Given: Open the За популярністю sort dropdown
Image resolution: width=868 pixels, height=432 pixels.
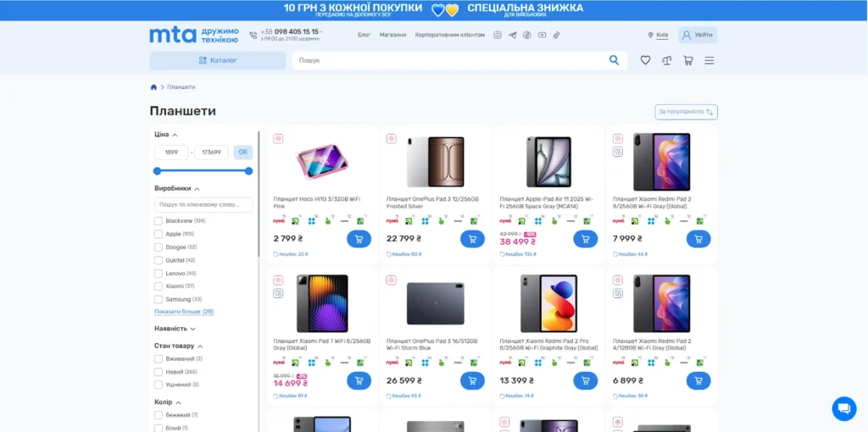Looking at the screenshot, I should (x=686, y=112).
